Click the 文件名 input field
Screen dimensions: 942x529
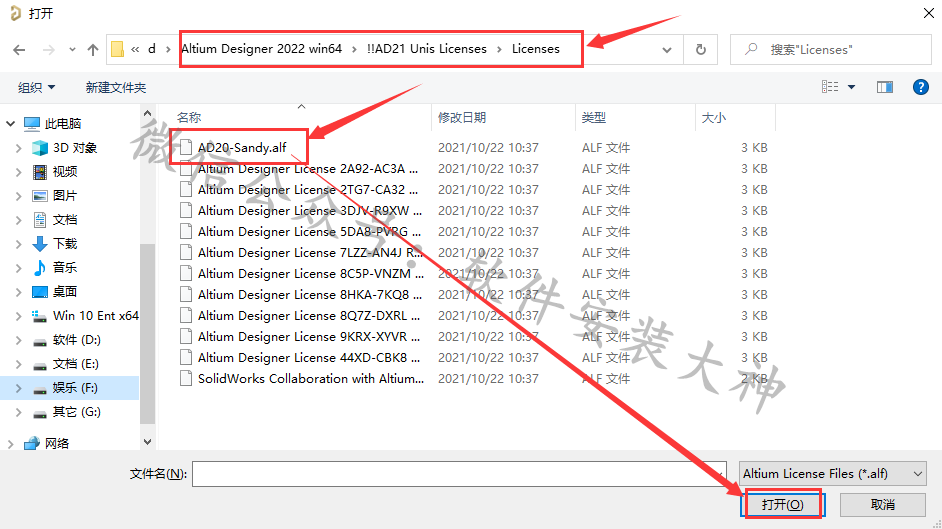coord(459,474)
